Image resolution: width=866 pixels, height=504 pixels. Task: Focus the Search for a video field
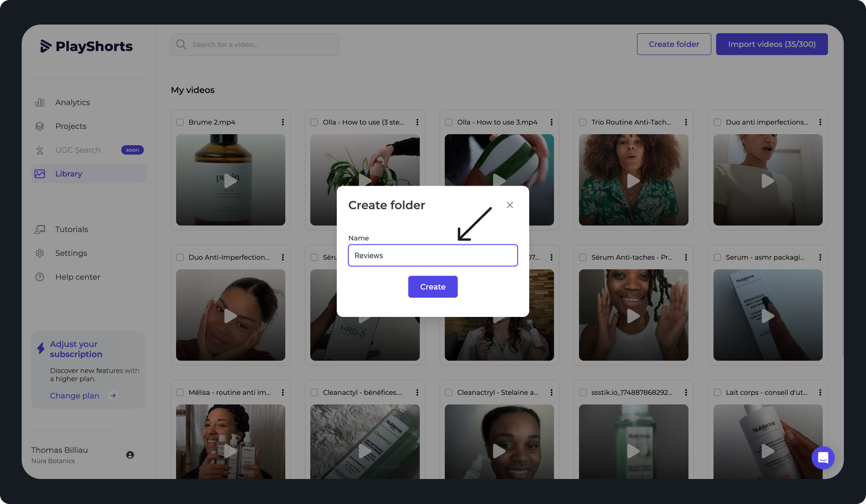[255, 44]
